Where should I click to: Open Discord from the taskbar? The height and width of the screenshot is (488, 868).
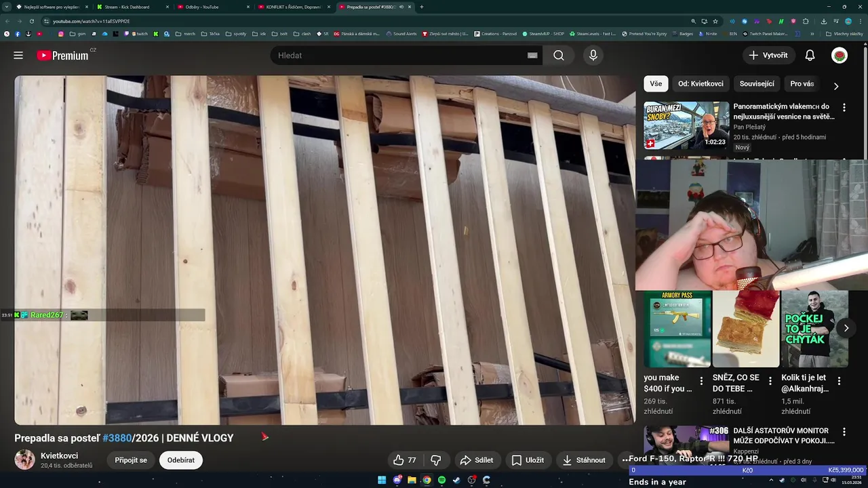[x=397, y=480]
